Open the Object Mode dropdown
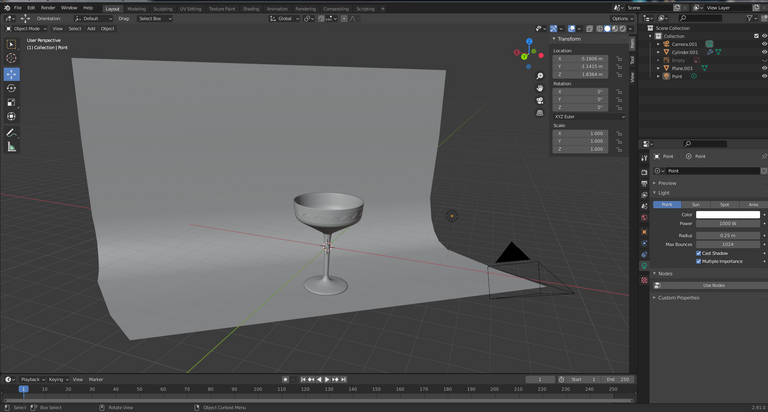The width and height of the screenshot is (768, 412). 27,28
